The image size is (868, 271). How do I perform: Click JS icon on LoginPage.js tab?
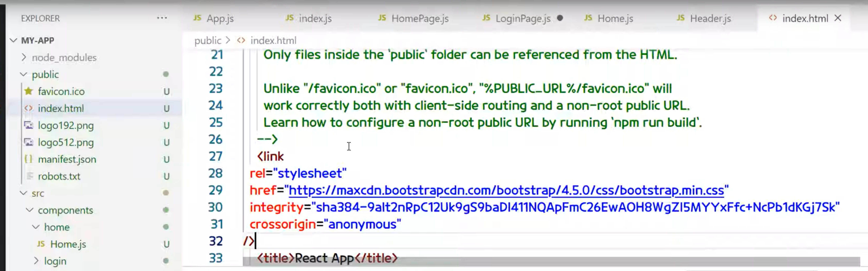point(486,18)
